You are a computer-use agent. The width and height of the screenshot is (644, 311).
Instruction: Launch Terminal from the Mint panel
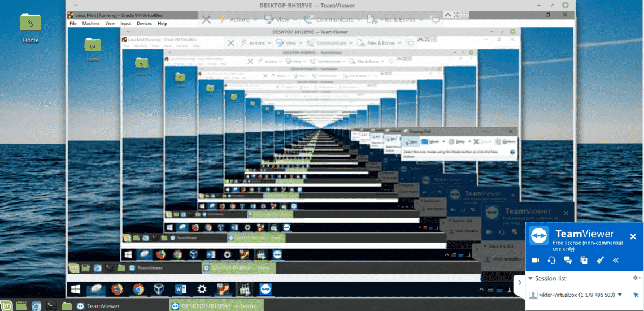[x=51, y=306]
